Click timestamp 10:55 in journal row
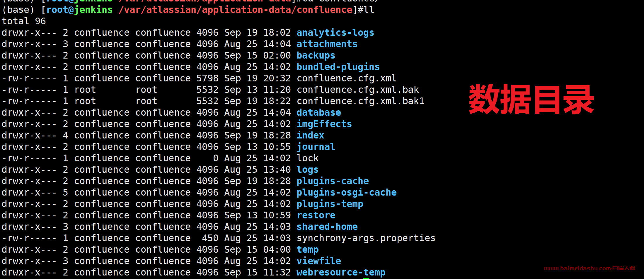 click(x=277, y=147)
